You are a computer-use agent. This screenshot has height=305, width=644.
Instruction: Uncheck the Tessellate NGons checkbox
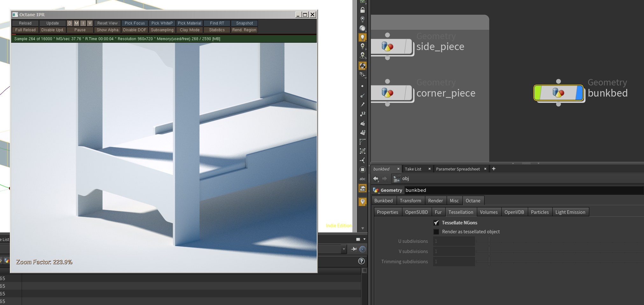pos(436,223)
